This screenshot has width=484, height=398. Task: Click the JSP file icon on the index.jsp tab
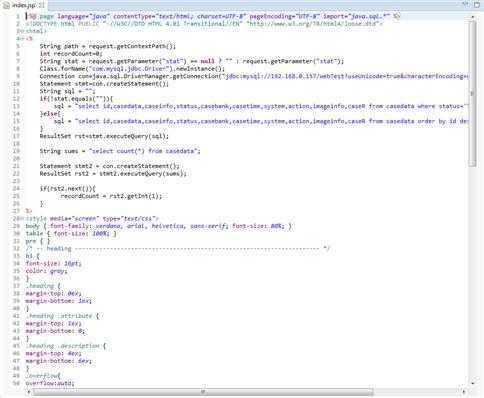click(x=6, y=5)
